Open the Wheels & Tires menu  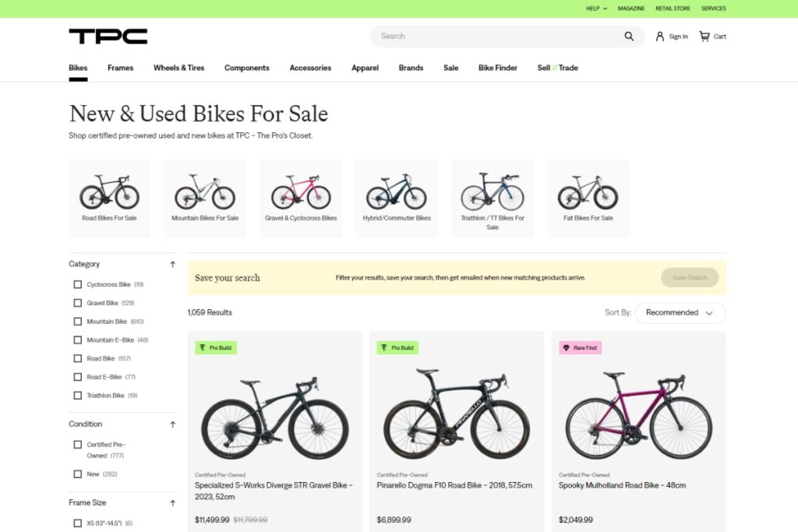coord(178,68)
